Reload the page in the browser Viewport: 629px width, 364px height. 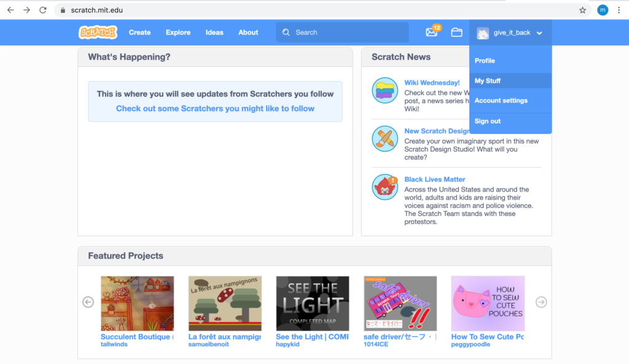click(x=42, y=10)
